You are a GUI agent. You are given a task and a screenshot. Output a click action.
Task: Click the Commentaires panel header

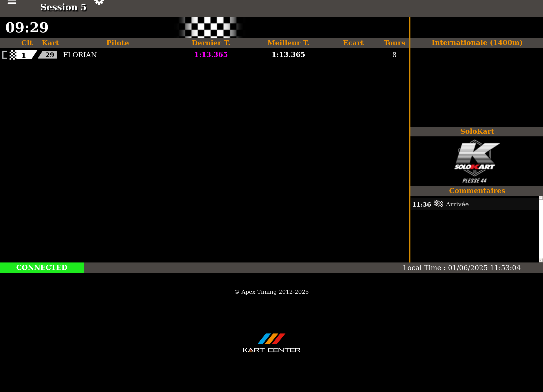(477, 191)
